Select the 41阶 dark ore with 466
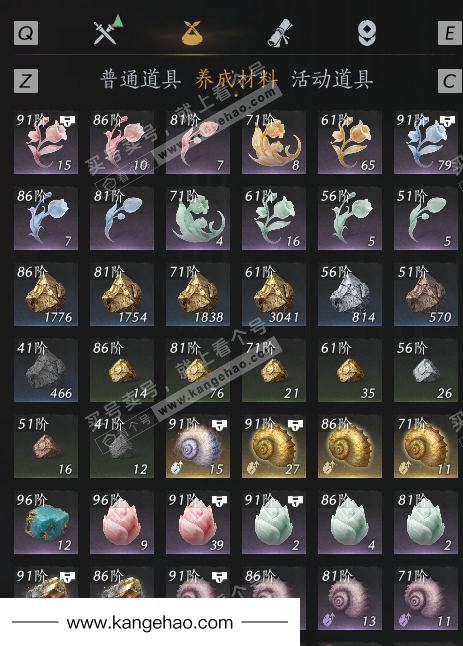 tap(46, 370)
